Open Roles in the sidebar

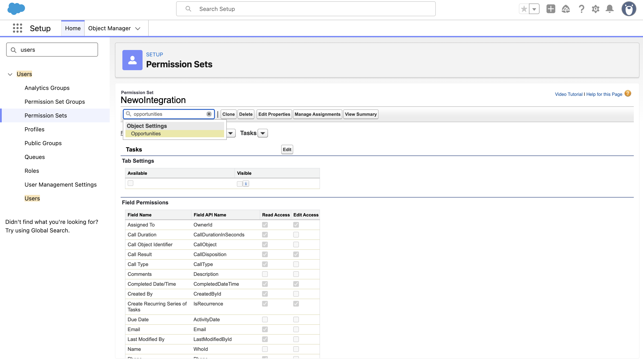pyautogui.click(x=32, y=171)
